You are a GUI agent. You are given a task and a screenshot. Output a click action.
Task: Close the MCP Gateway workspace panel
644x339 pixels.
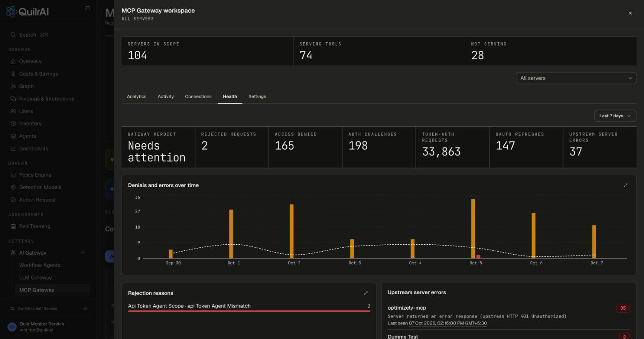(630, 13)
